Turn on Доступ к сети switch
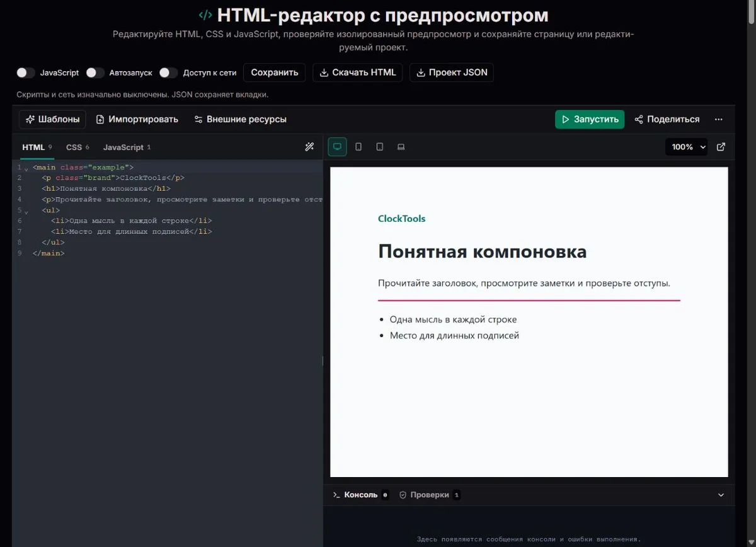Screen dimensions: 756x547 click(169, 72)
